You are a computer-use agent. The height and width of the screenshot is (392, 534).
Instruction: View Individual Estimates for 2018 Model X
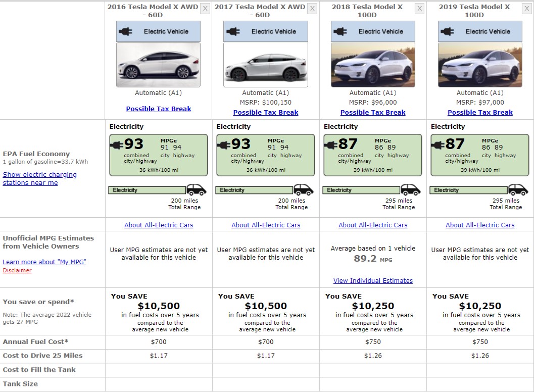pyautogui.click(x=373, y=281)
